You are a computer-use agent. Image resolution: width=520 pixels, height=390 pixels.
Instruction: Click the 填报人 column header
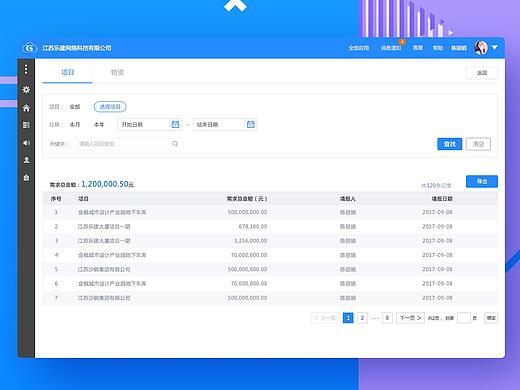pyautogui.click(x=348, y=199)
